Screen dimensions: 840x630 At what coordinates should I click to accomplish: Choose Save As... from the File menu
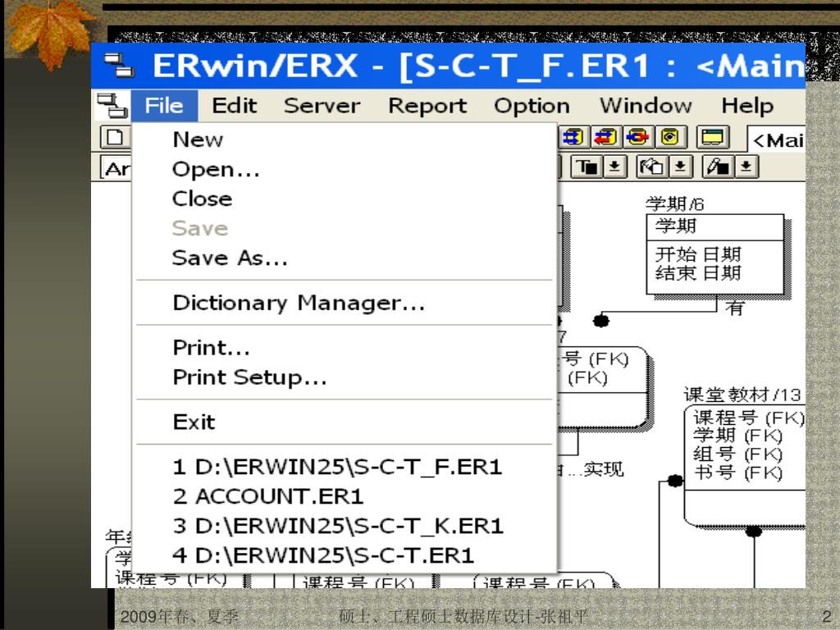point(344,258)
